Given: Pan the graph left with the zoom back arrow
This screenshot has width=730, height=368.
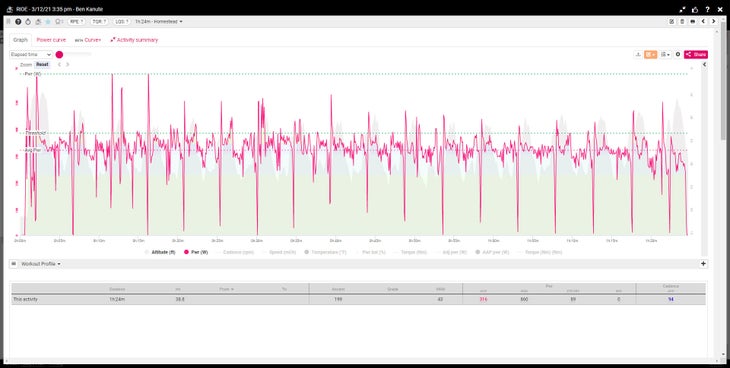Looking at the screenshot, I should tap(59, 65).
